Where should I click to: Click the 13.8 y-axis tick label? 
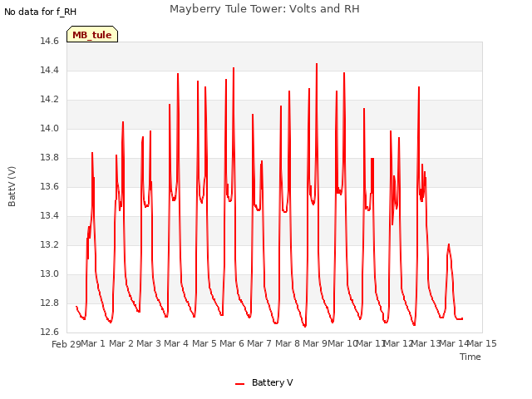point(50,158)
